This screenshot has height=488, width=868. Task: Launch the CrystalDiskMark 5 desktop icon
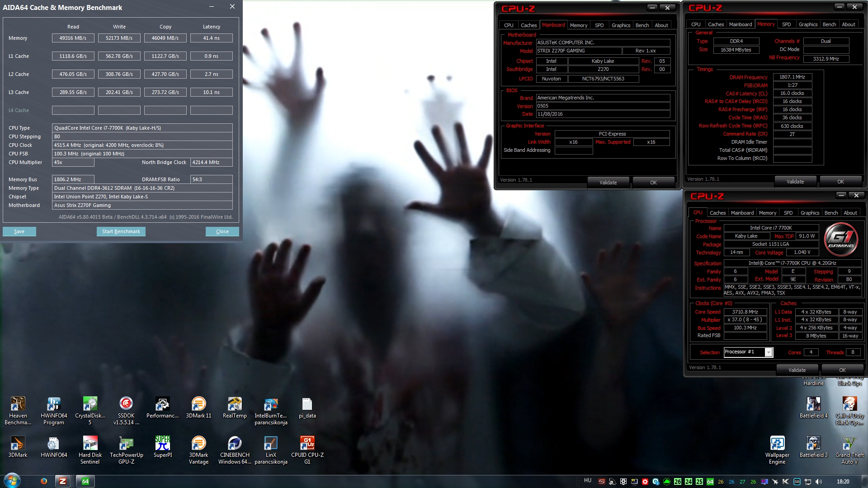click(x=90, y=410)
